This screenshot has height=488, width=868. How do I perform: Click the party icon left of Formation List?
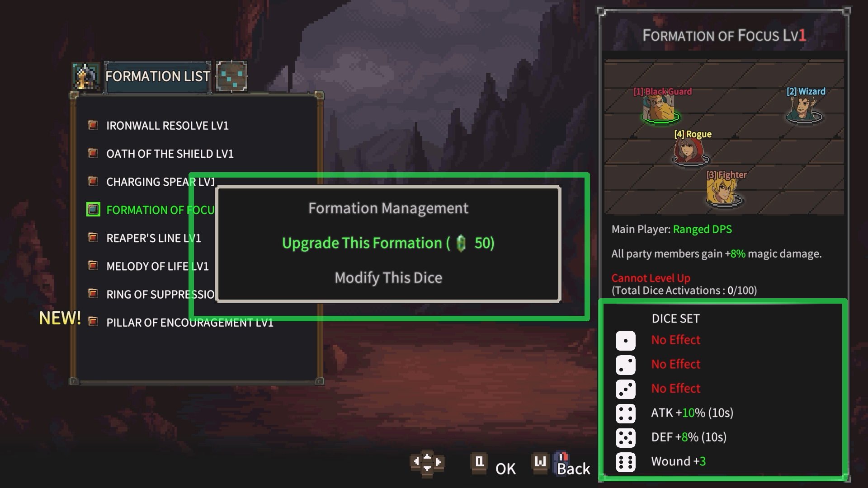click(x=86, y=77)
